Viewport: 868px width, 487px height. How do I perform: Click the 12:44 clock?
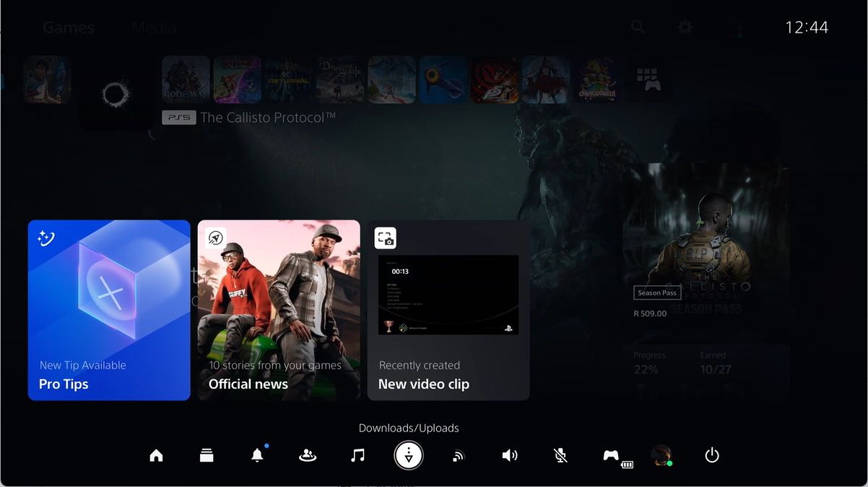807,27
